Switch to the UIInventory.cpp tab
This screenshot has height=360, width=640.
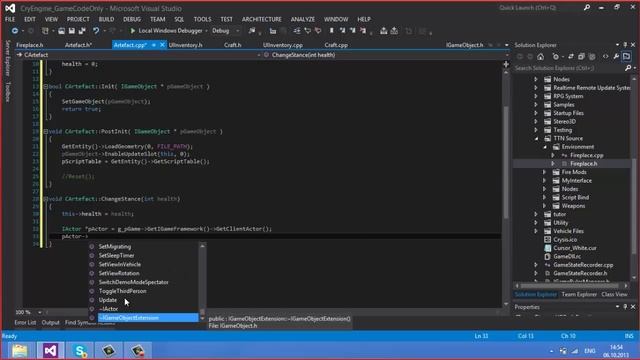click(283, 45)
